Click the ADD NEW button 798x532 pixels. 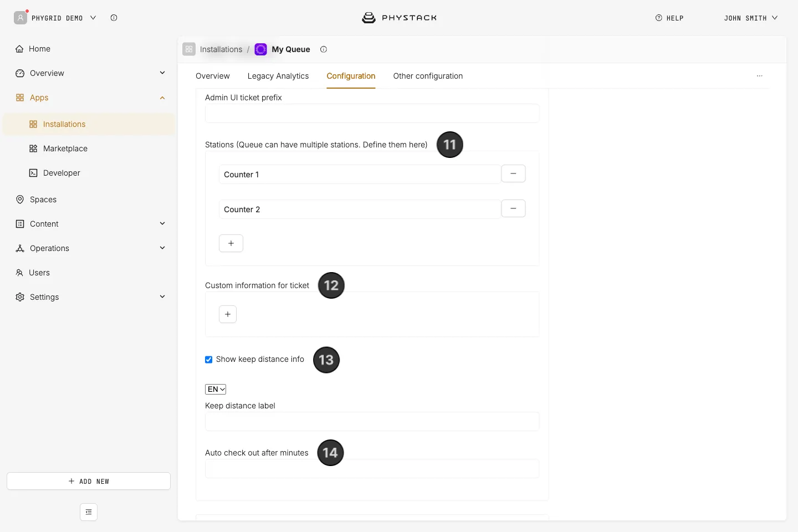pos(89,481)
